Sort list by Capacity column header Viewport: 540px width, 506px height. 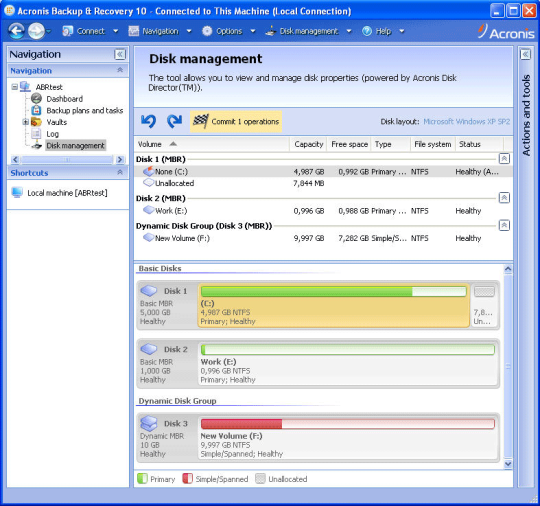(x=308, y=144)
